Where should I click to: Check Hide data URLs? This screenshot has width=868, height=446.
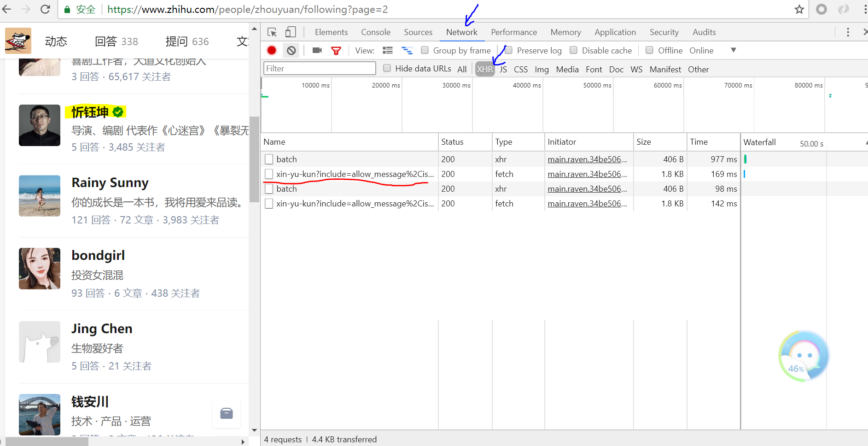(387, 68)
